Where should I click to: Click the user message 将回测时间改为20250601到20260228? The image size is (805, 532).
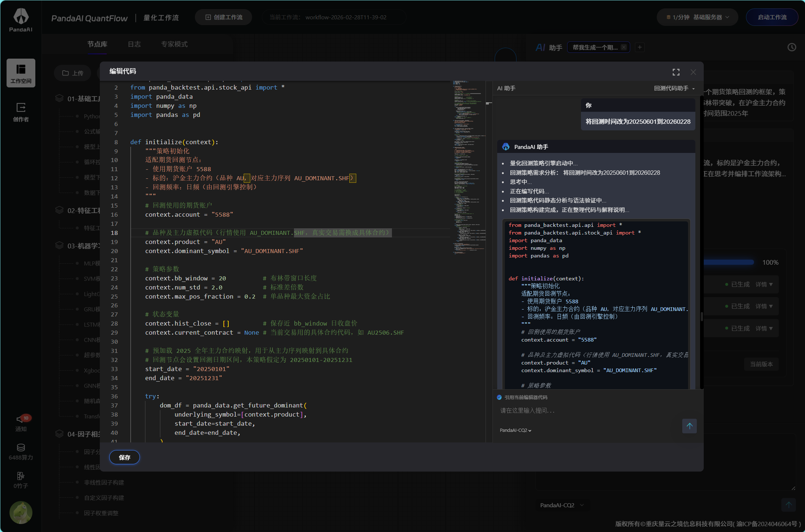pos(638,122)
